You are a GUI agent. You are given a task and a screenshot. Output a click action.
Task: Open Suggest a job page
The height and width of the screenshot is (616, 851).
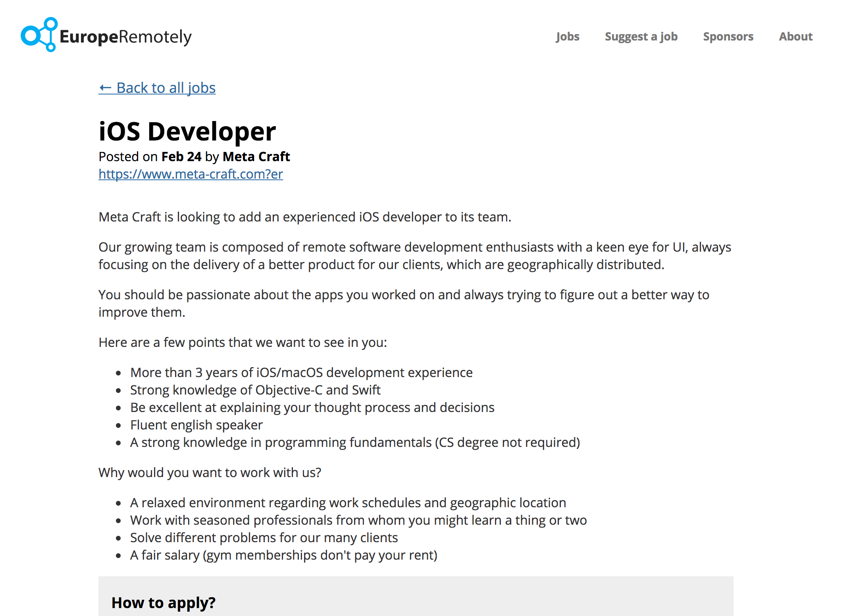click(x=641, y=37)
